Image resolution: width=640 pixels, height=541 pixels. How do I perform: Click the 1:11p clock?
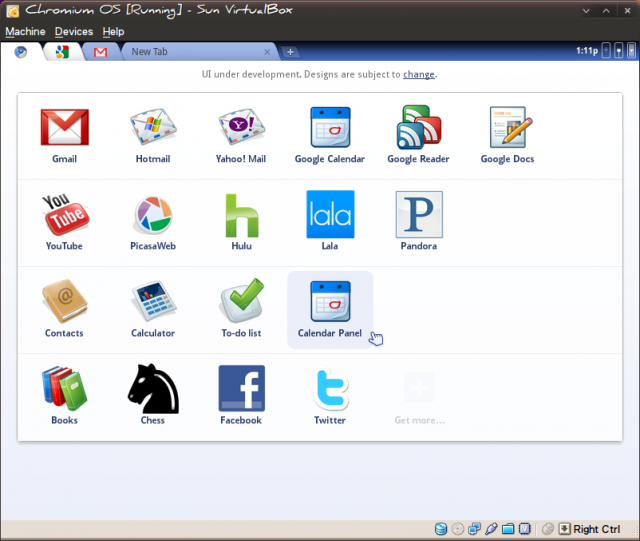point(587,51)
